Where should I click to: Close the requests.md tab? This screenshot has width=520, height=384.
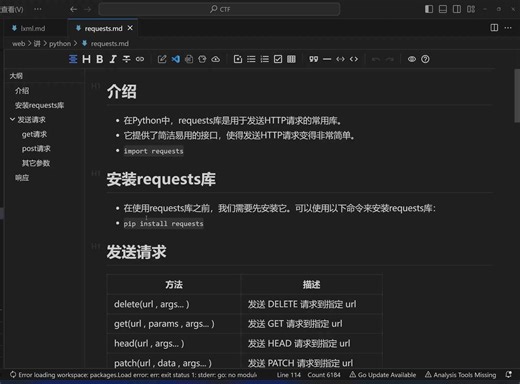point(130,28)
